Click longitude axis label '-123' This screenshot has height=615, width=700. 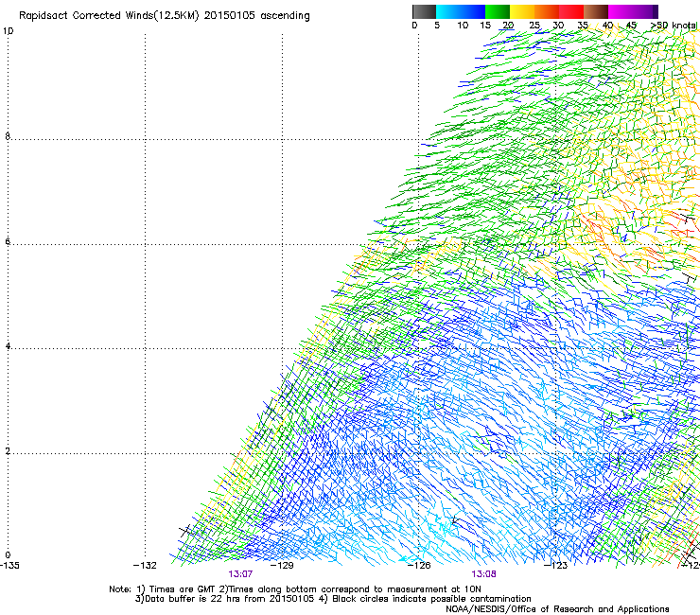[x=555, y=565]
